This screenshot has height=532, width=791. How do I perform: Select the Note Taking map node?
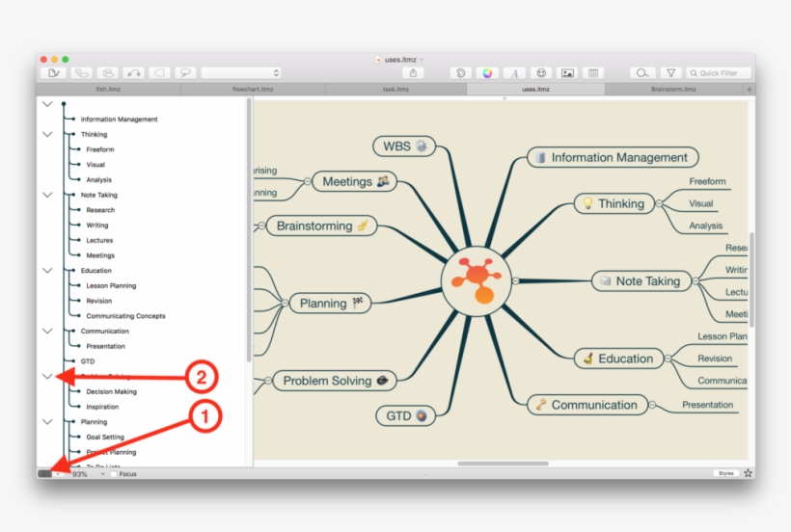tap(641, 281)
